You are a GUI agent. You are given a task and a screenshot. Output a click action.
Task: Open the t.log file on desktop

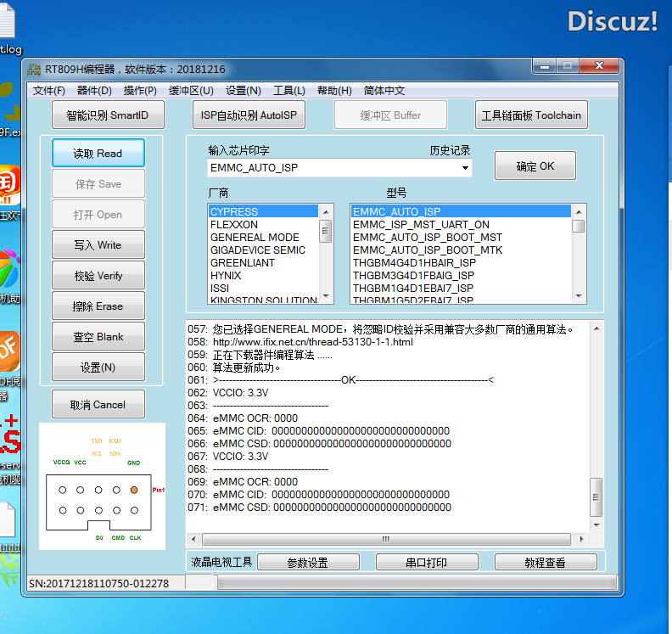tap(8, 30)
